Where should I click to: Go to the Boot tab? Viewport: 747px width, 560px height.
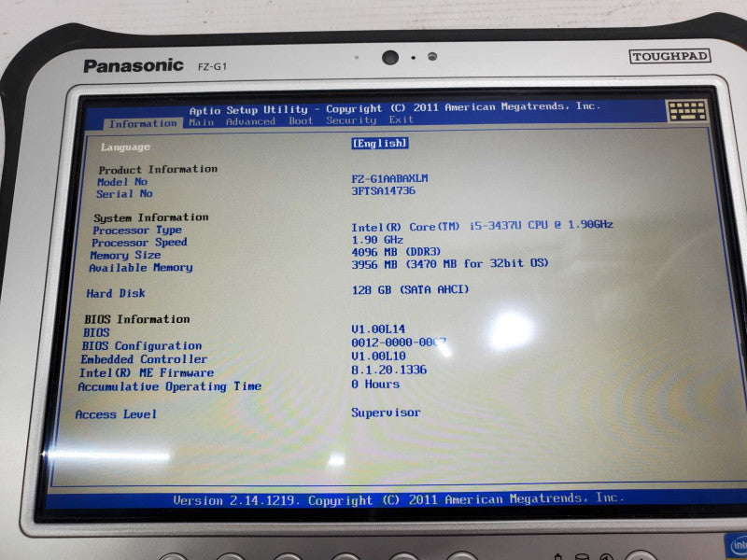[301, 120]
